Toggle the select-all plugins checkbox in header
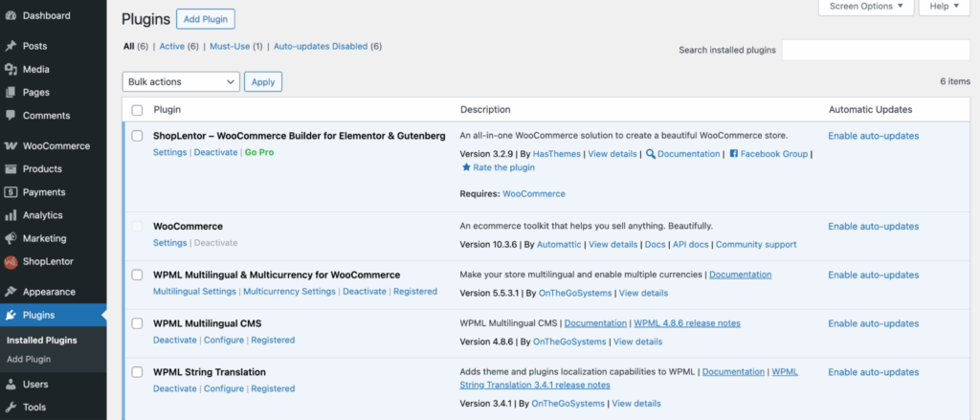The width and height of the screenshot is (980, 420). 137,111
